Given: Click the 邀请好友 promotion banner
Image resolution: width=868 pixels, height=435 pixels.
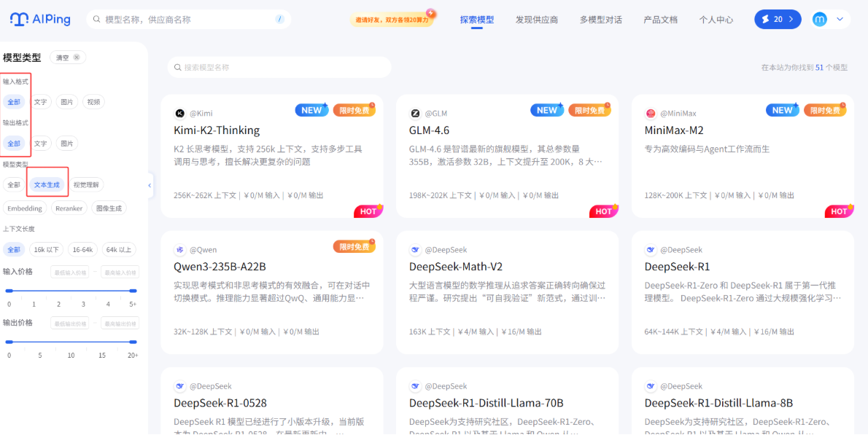Looking at the screenshot, I should [392, 19].
